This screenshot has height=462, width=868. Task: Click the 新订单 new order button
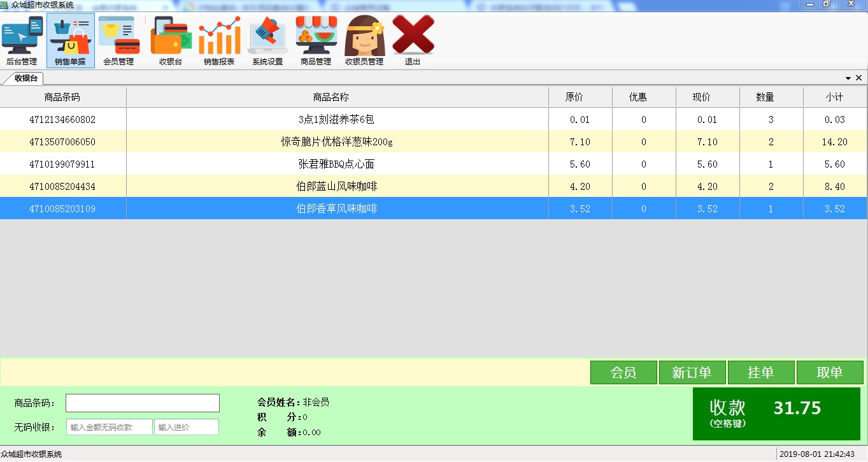click(692, 373)
